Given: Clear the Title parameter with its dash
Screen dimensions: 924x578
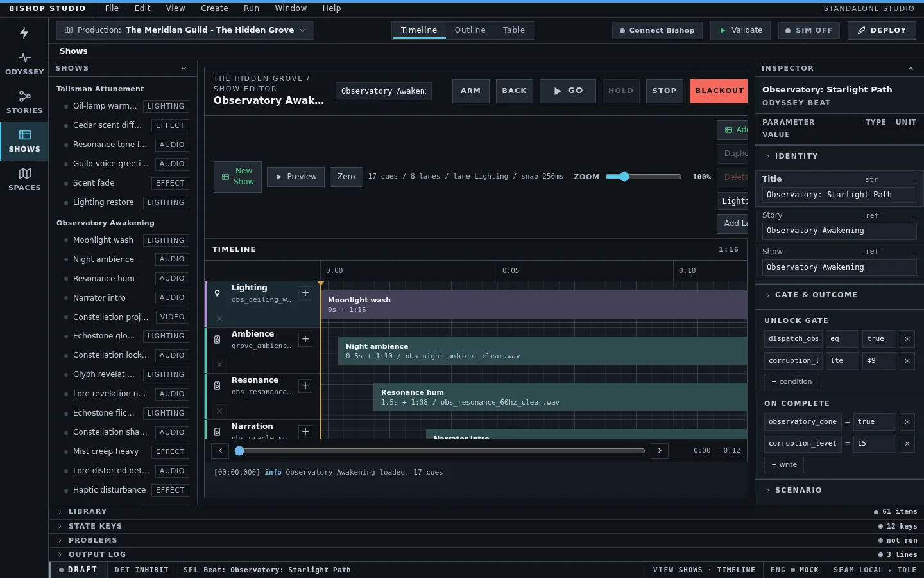Looking at the screenshot, I should (x=914, y=180).
